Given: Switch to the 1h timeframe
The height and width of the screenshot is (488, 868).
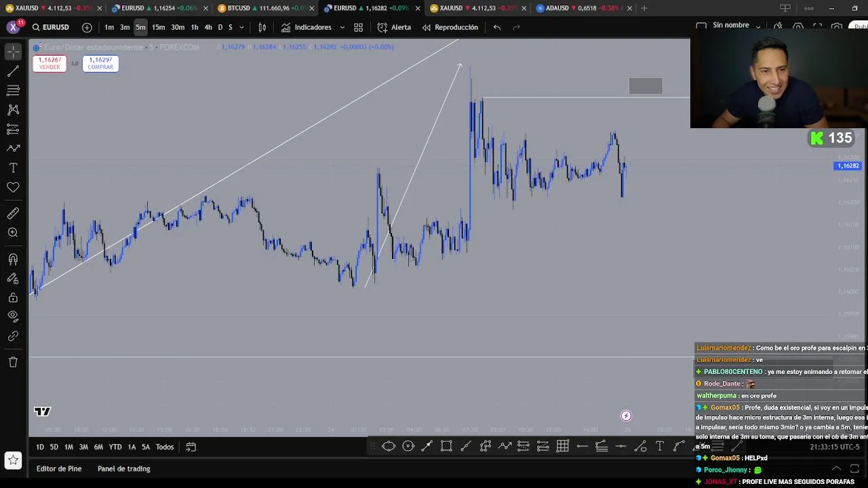Looking at the screenshot, I should tap(195, 27).
